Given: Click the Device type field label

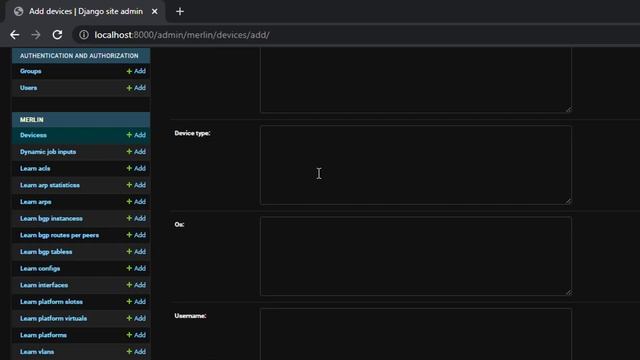Looking at the screenshot, I should [x=192, y=133].
